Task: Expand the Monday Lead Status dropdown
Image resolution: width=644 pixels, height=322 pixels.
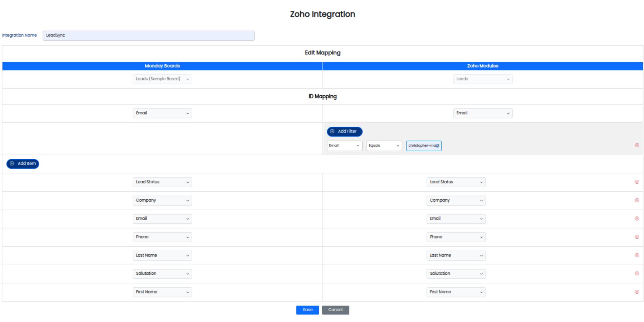Action: pyautogui.click(x=162, y=182)
